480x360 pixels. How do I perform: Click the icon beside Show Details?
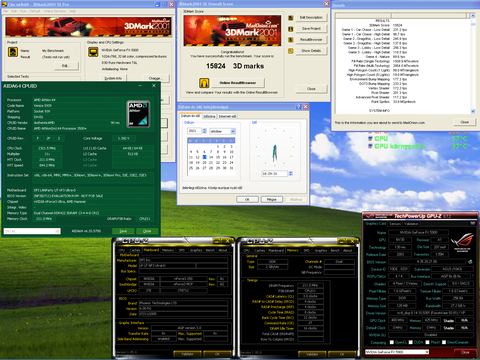tap(290, 51)
